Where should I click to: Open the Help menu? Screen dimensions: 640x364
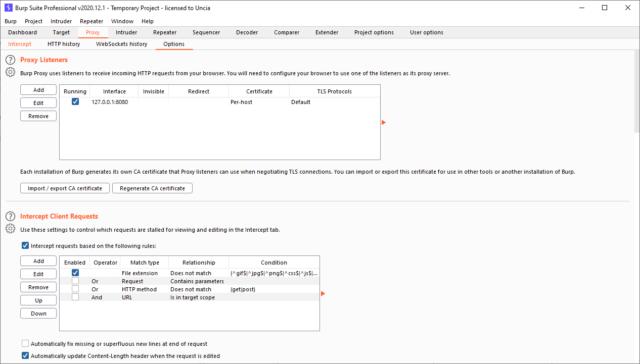[x=148, y=21]
